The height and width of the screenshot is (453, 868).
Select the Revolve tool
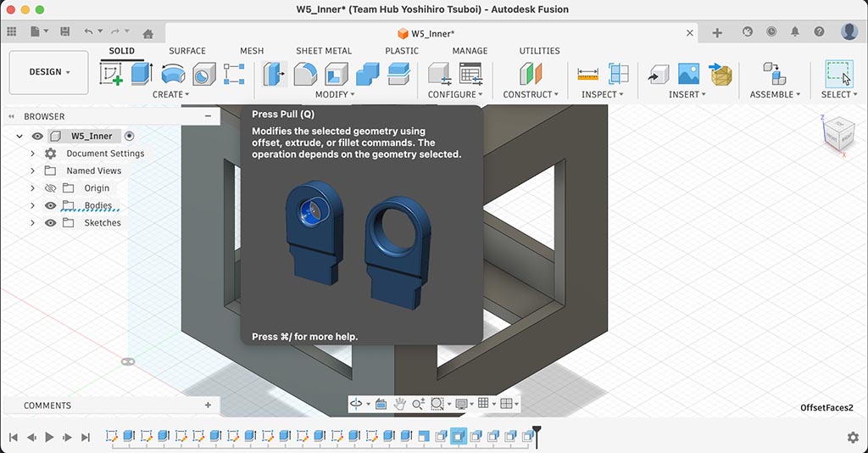tap(173, 74)
